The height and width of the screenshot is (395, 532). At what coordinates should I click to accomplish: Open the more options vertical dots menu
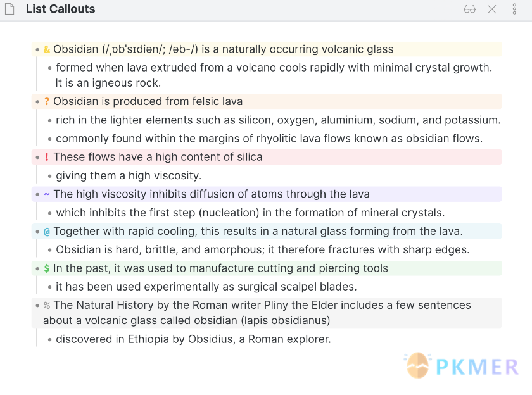pos(514,9)
